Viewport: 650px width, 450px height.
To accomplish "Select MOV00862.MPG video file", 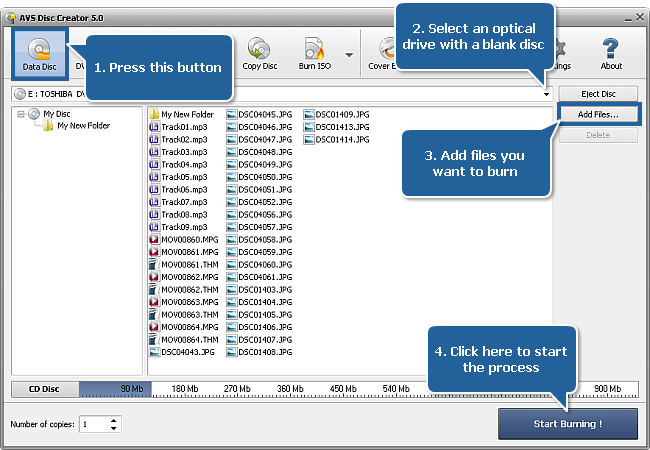I will tap(184, 277).
